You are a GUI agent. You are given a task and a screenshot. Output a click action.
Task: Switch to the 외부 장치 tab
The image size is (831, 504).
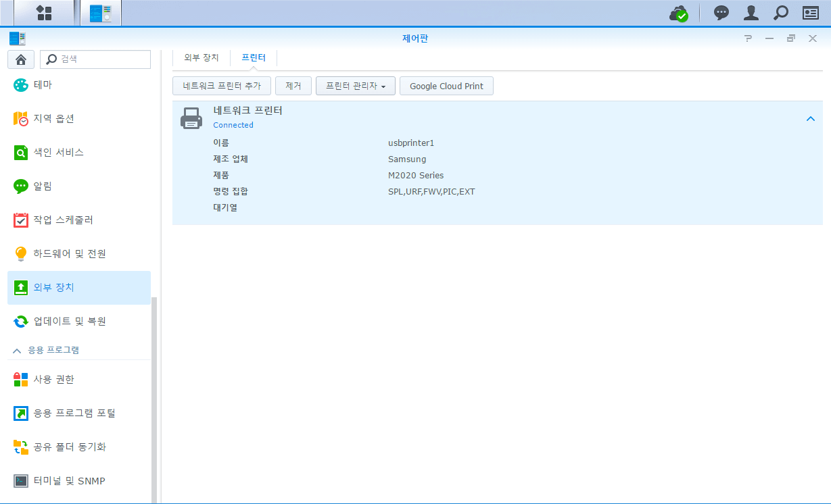pos(201,58)
